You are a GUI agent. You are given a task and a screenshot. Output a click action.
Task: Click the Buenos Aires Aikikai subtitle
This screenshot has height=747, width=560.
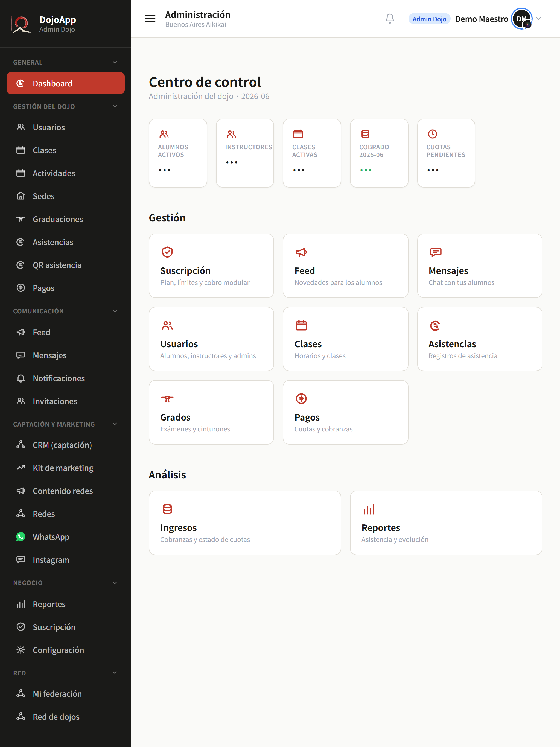[x=196, y=24]
